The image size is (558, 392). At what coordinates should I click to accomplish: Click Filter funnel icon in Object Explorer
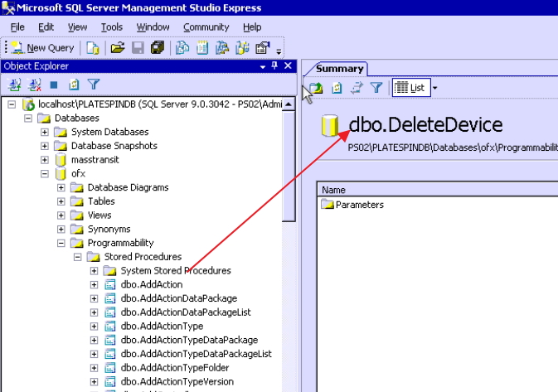click(94, 85)
